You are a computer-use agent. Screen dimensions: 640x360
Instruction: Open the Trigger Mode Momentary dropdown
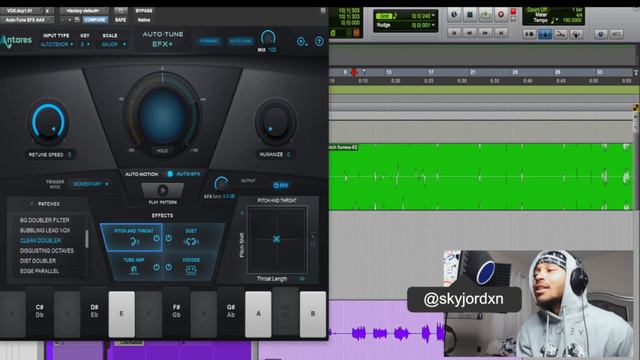point(91,184)
